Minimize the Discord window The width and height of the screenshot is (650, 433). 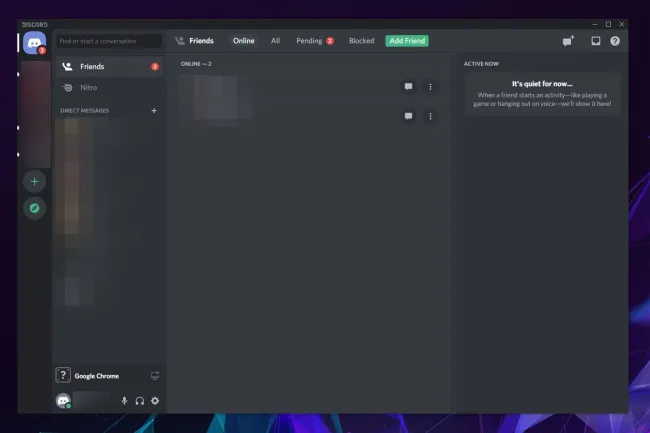tap(595, 24)
